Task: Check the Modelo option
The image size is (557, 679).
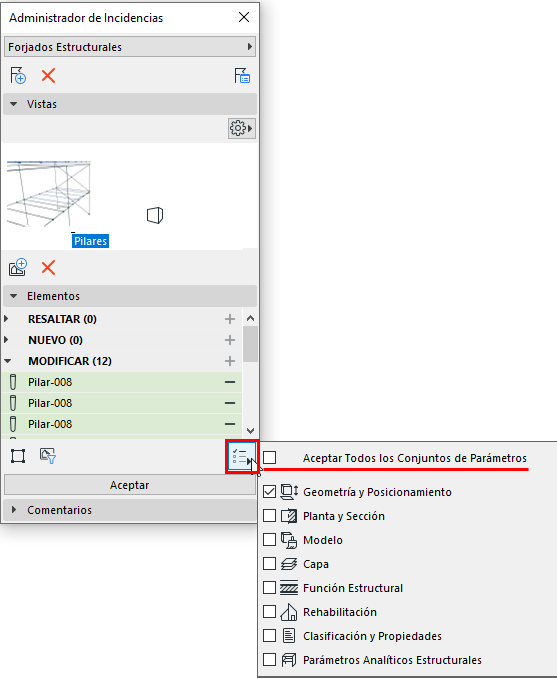Action: point(269,540)
